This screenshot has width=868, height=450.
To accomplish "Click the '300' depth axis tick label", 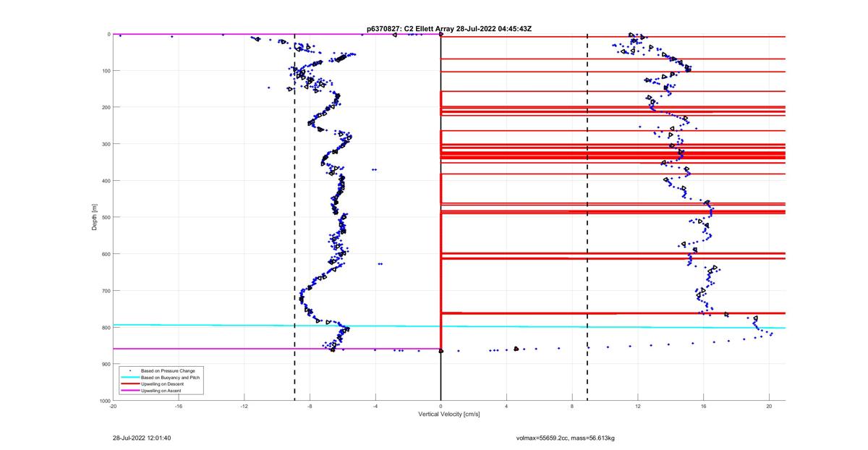I will tap(106, 144).
